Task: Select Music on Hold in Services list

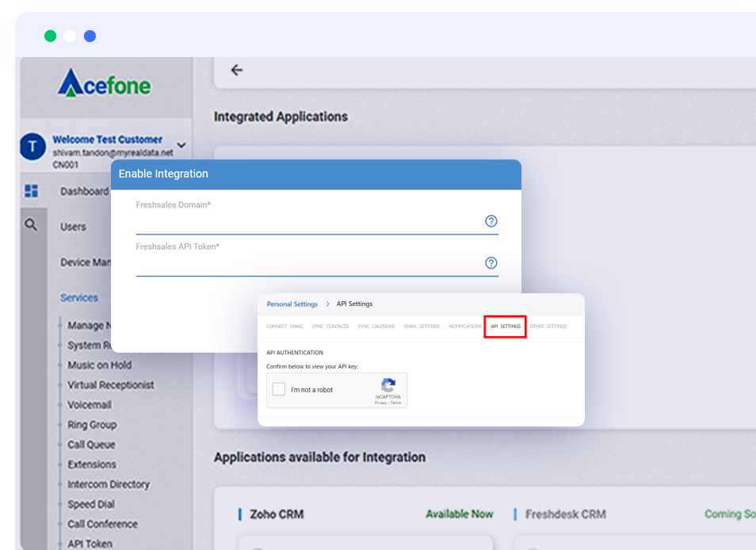Action: 99,365
